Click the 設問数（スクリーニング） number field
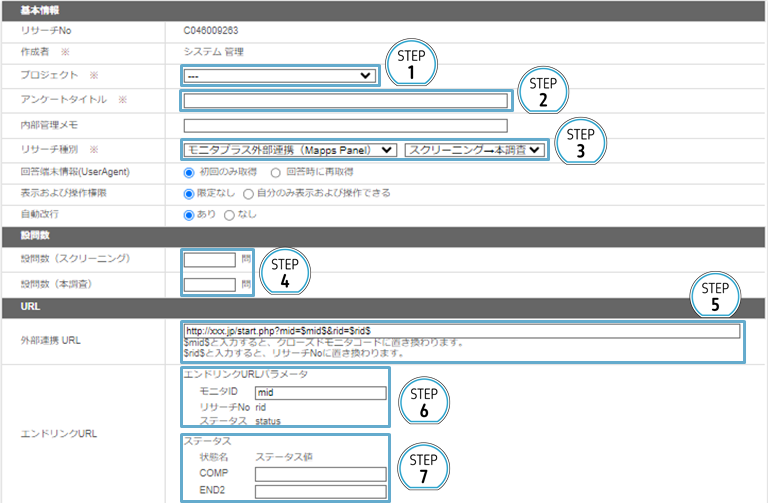The width and height of the screenshot is (768, 503). tap(210, 259)
